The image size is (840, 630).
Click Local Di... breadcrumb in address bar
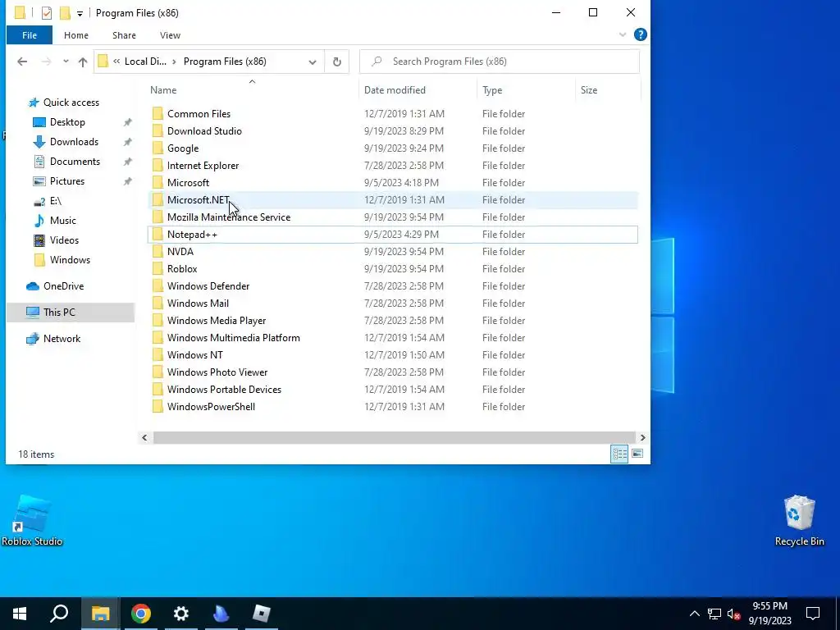pos(145,62)
